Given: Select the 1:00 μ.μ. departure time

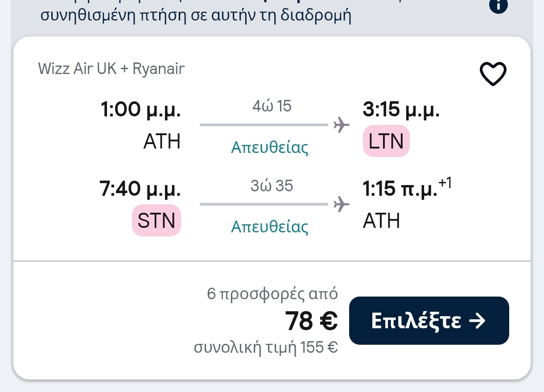Looking at the screenshot, I should click(x=141, y=110).
